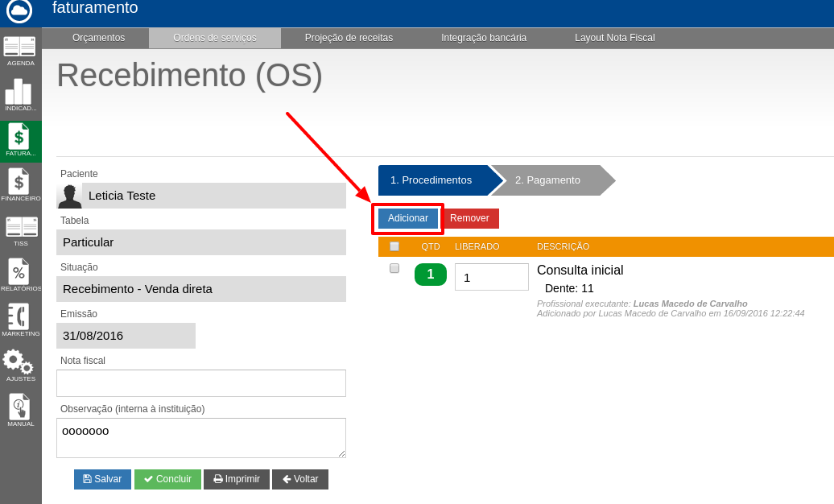Click the Adicionar button
This screenshot has height=504, width=834.
pyautogui.click(x=408, y=218)
